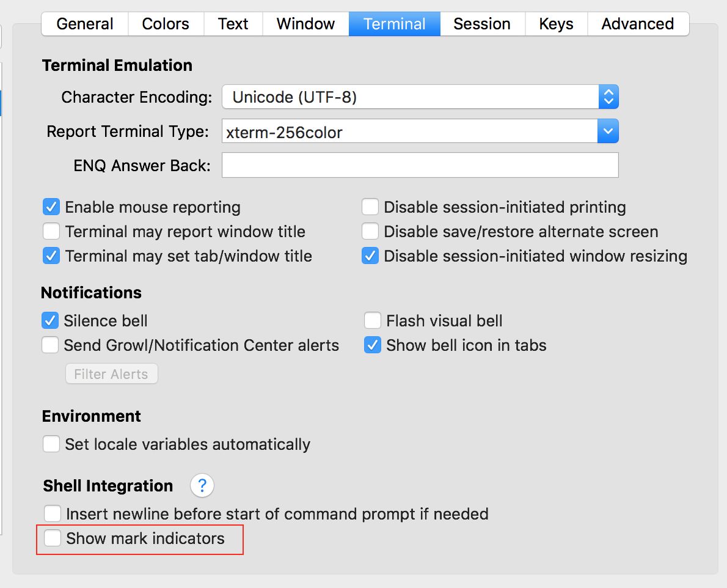Expand Report Terminal Type combo box arrow
Viewport: 727px width, 588px height.
(608, 131)
